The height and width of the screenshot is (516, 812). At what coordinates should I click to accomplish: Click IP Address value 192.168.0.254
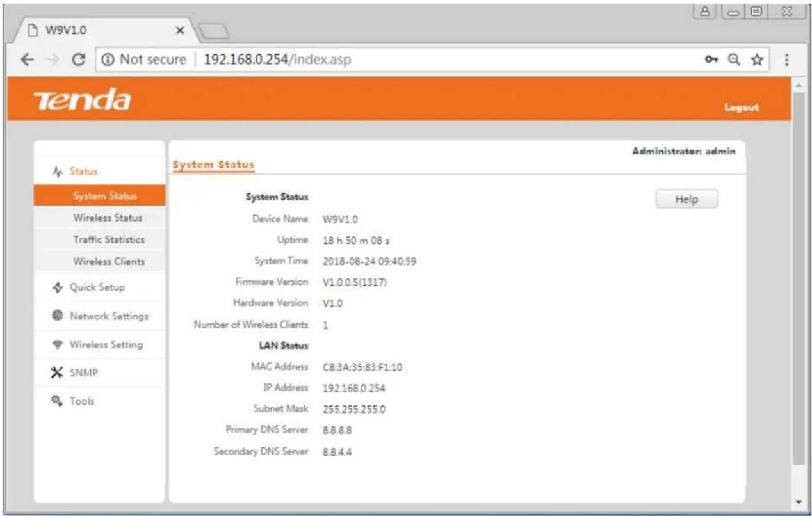tap(354, 389)
